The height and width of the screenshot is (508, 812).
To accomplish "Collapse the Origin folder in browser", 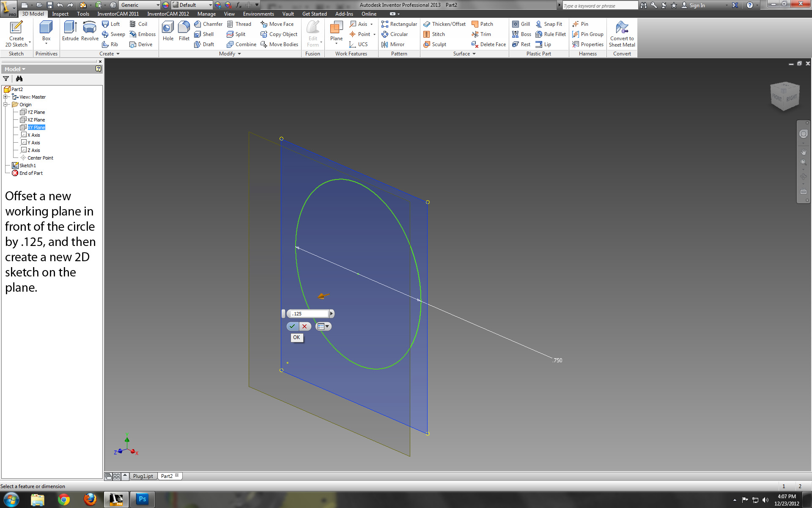I will pyautogui.click(x=6, y=105).
